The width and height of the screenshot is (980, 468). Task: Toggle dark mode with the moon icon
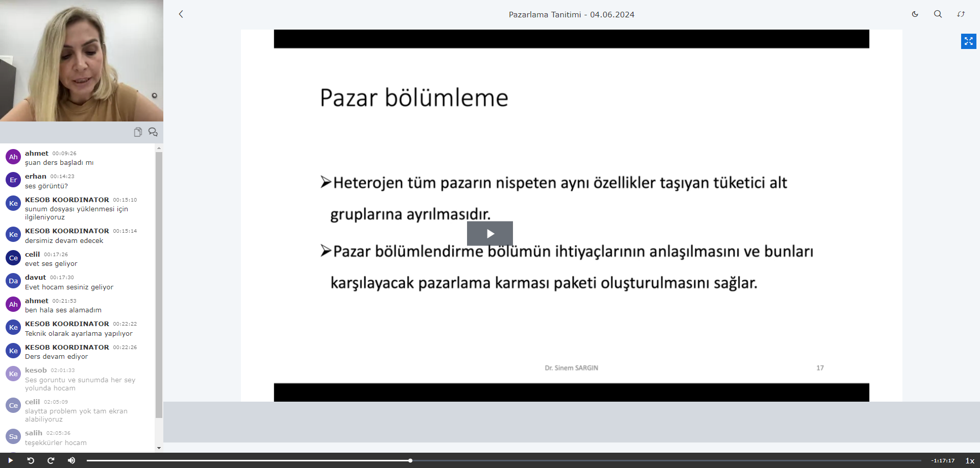pos(915,14)
